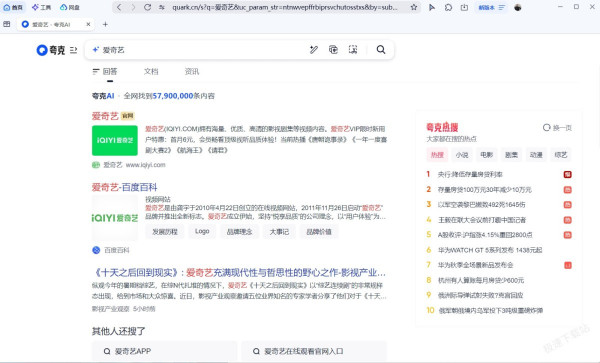Open hot search ranked number 3
The height and width of the screenshot is (363, 600).
tap(481, 205)
